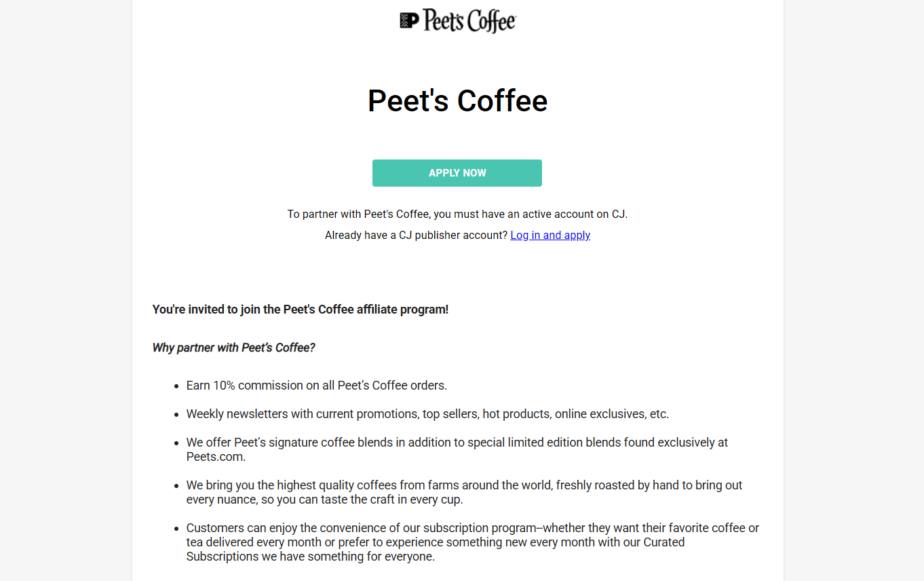Viewport: 924px width, 581px height.
Task: Click the "highest quality coffees from farms" bullet
Action: 465,492
